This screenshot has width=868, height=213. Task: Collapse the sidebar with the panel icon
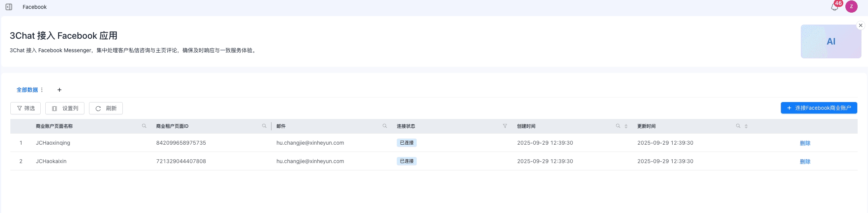(x=9, y=7)
